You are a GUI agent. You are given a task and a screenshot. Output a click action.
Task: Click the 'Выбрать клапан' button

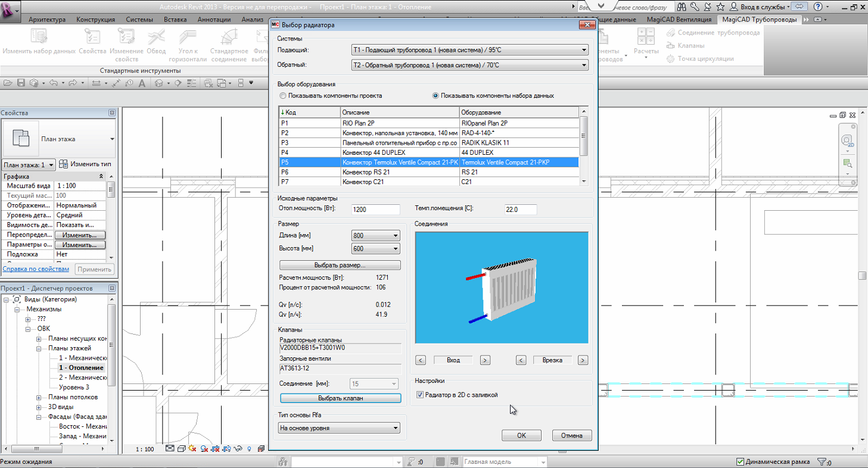click(340, 398)
